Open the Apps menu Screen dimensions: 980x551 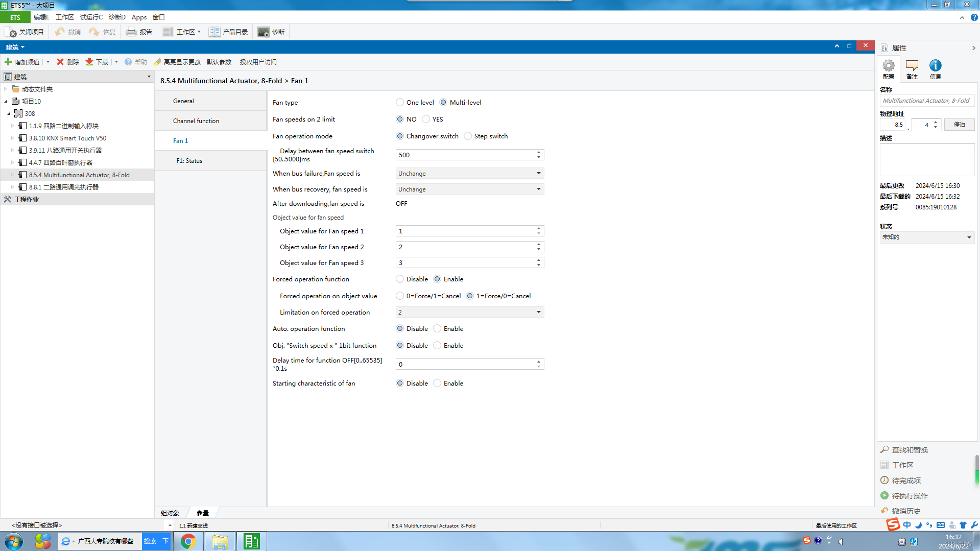(x=139, y=17)
